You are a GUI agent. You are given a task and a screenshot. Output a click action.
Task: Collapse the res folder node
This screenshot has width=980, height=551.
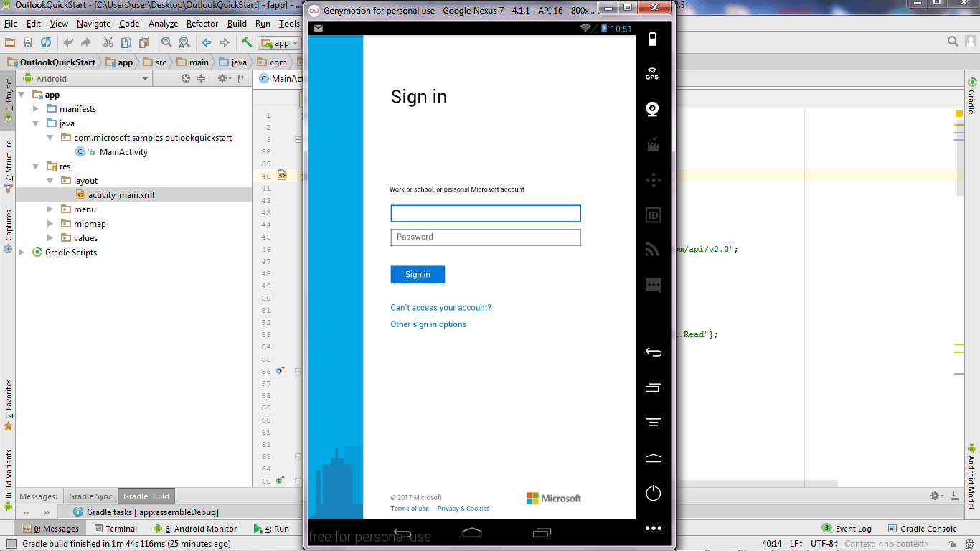tap(36, 166)
